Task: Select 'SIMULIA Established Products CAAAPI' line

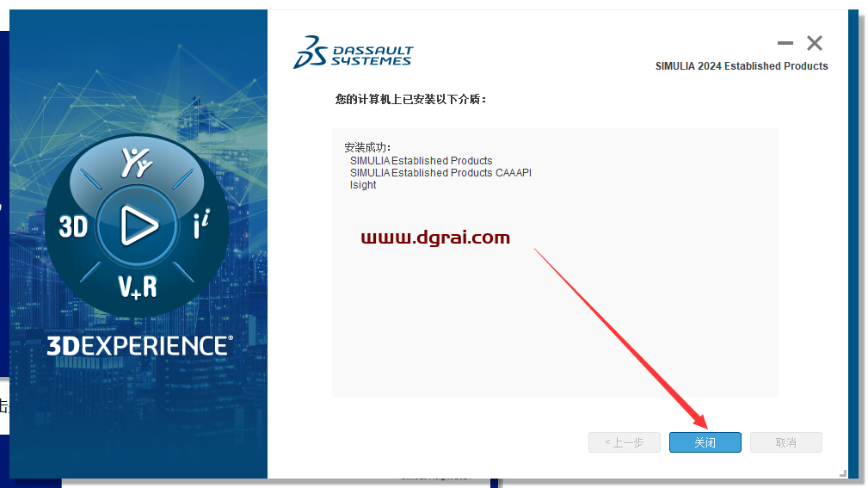Action: tap(440, 173)
